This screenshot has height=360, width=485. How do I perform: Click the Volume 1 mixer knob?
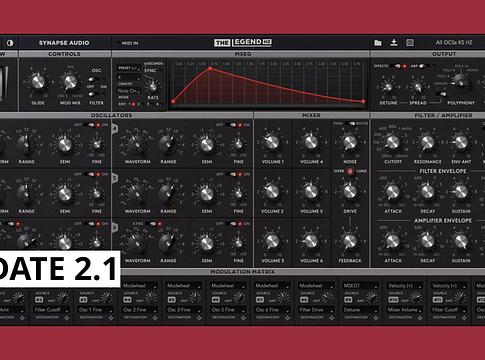tap(272, 142)
